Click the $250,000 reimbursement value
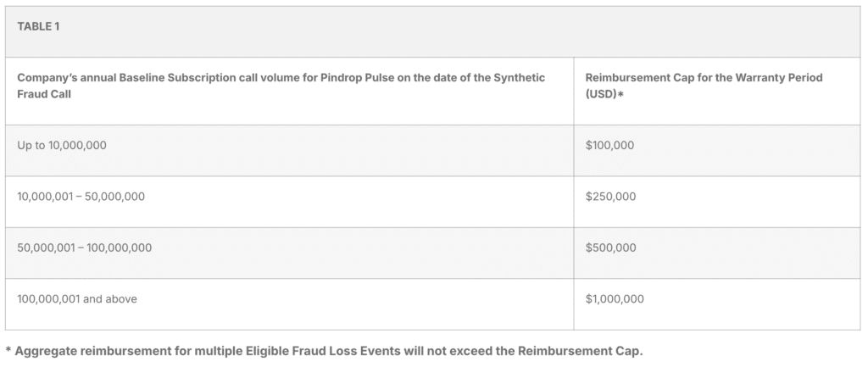The width and height of the screenshot is (868, 367). (610, 197)
